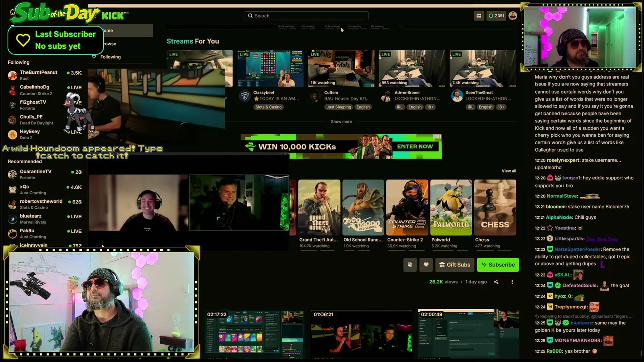
Task: Open xQc channel name in sidebar
Action: click(x=24, y=187)
